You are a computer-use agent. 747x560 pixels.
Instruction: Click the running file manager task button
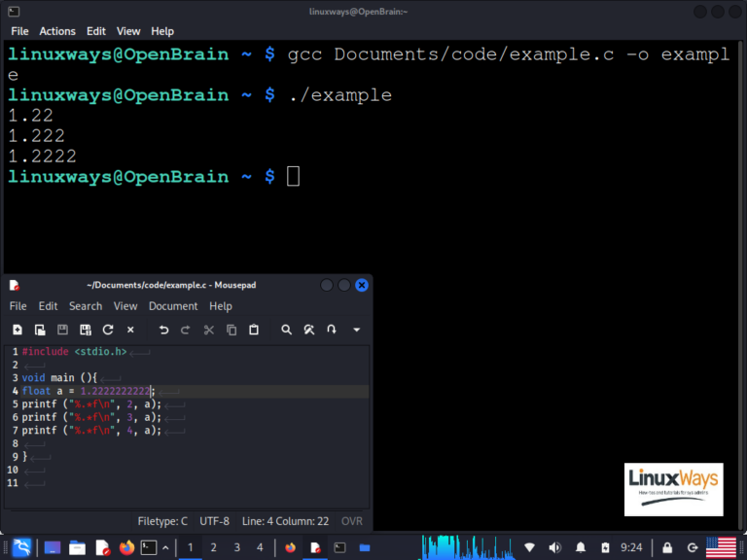[x=365, y=547]
